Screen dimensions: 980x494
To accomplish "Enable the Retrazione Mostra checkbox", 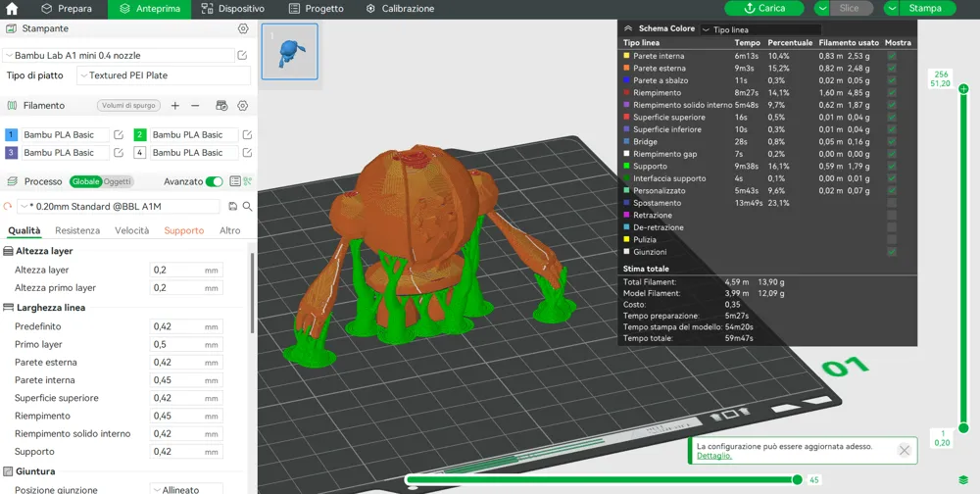I will (x=892, y=215).
